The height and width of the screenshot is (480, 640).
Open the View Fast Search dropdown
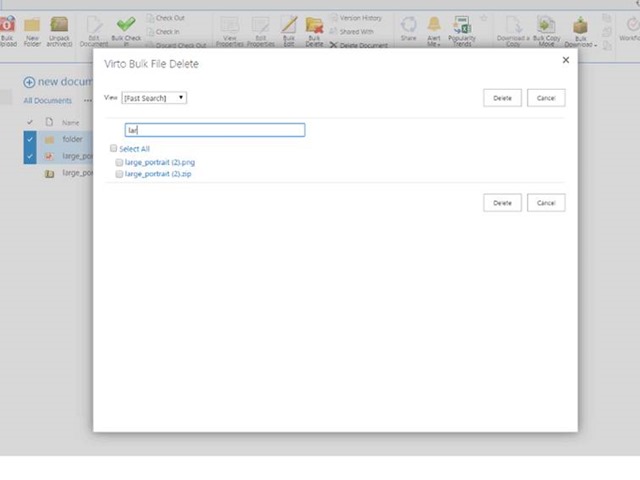(x=154, y=98)
